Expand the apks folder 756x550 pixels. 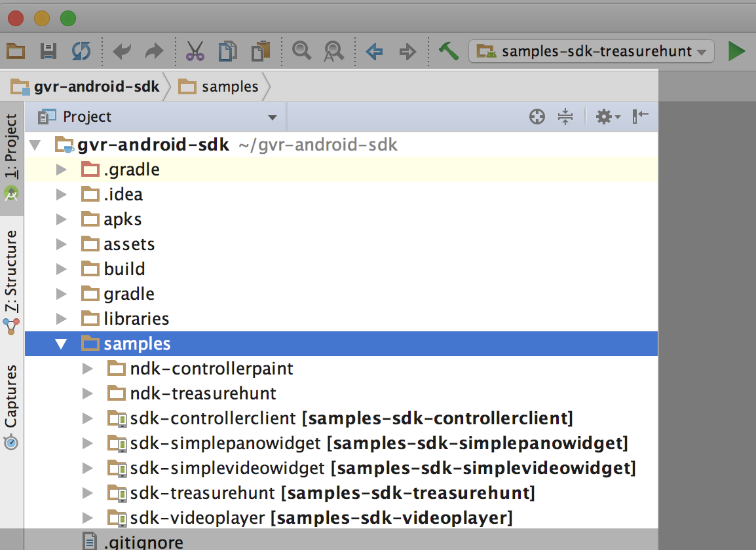(x=61, y=219)
